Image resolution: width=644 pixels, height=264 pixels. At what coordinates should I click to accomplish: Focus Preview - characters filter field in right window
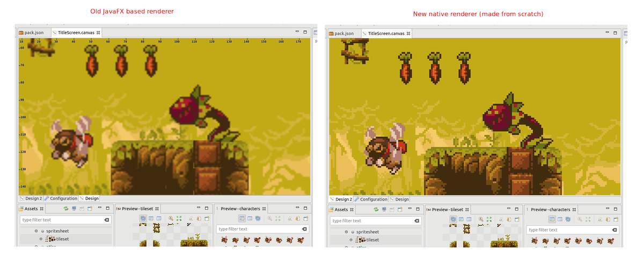pyautogui.click(x=573, y=230)
